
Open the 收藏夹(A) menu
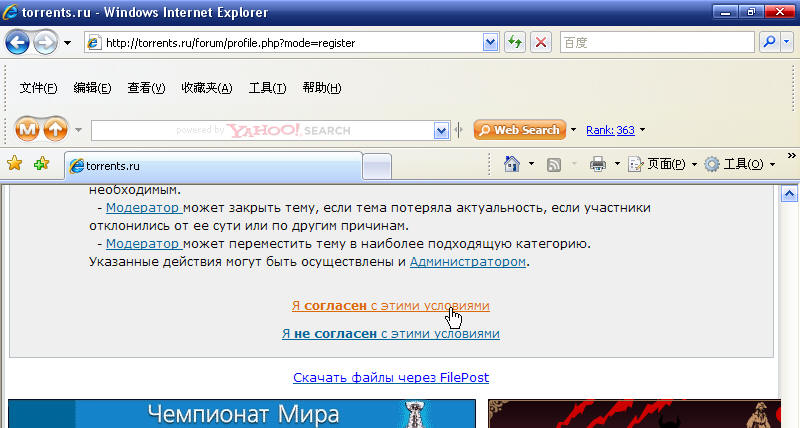coord(207,88)
